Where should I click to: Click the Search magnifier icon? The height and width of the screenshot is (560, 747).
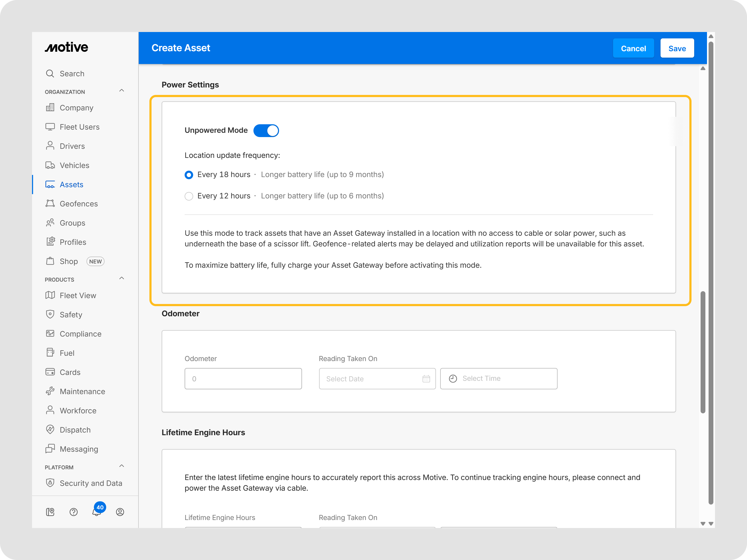pos(50,74)
